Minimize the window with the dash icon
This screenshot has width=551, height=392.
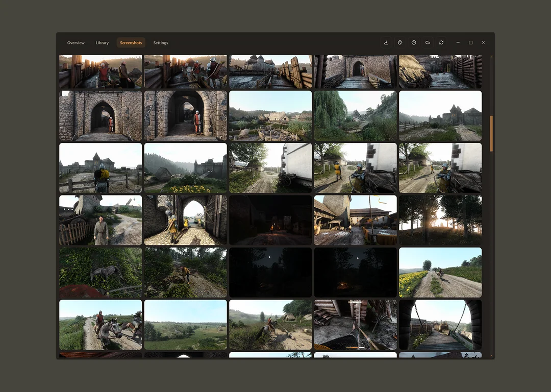(x=458, y=42)
